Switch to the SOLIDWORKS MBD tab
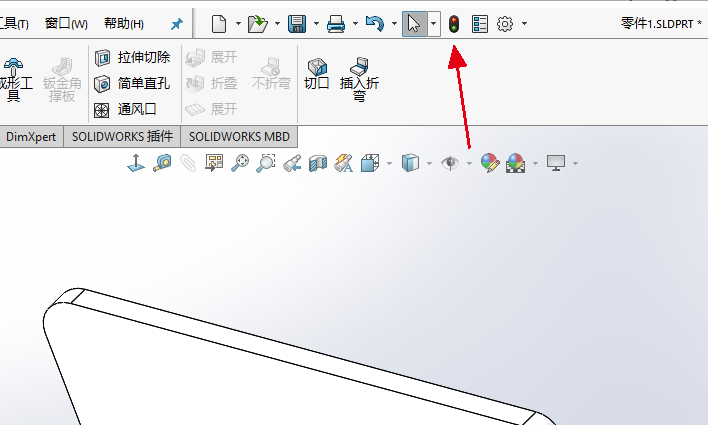 (239, 137)
